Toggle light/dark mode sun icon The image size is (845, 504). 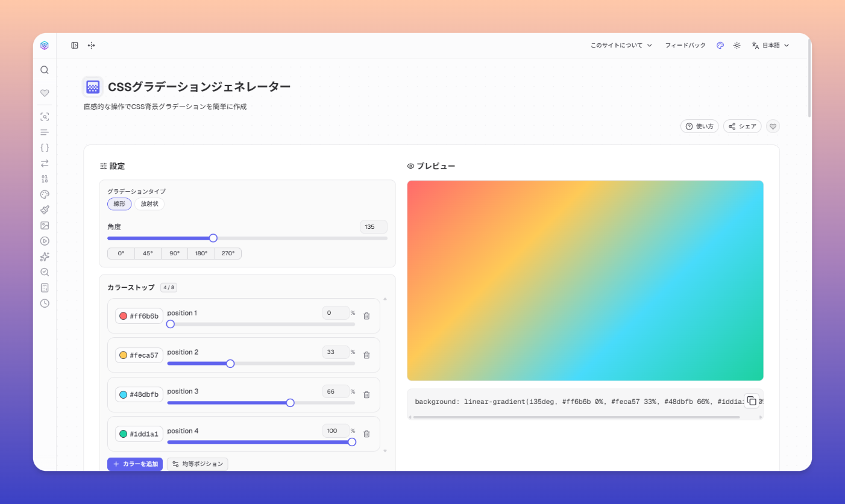[737, 45]
